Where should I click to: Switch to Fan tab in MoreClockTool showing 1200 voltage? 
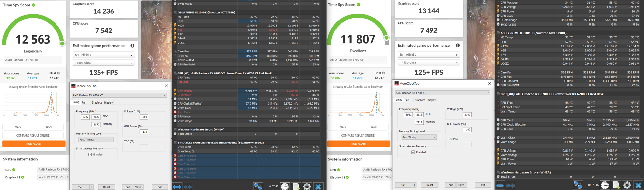pyautogui.click(x=84, y=102)
